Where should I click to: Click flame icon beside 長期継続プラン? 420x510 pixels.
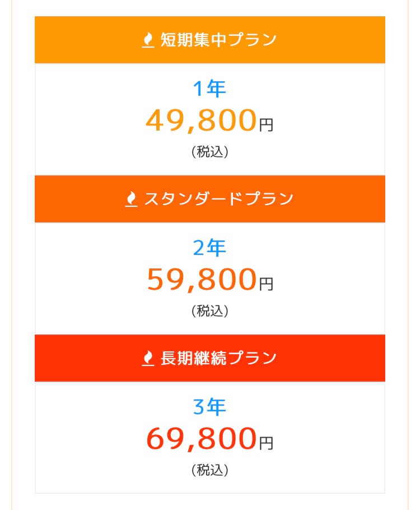[x=148, y=358]
